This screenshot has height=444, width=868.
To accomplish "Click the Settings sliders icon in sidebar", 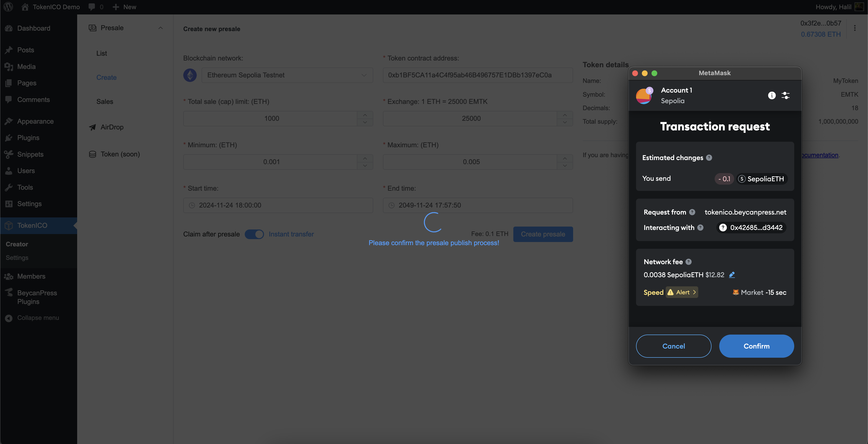I will (9, 204).
